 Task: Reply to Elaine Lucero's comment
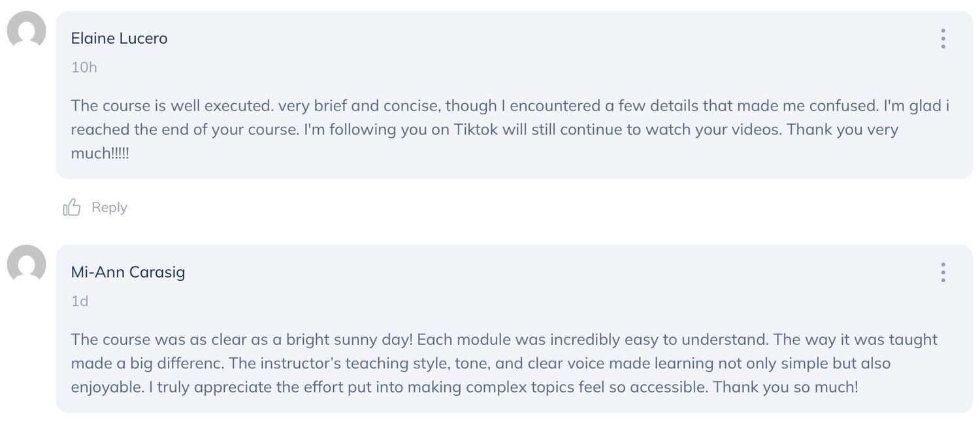[109, 208]
